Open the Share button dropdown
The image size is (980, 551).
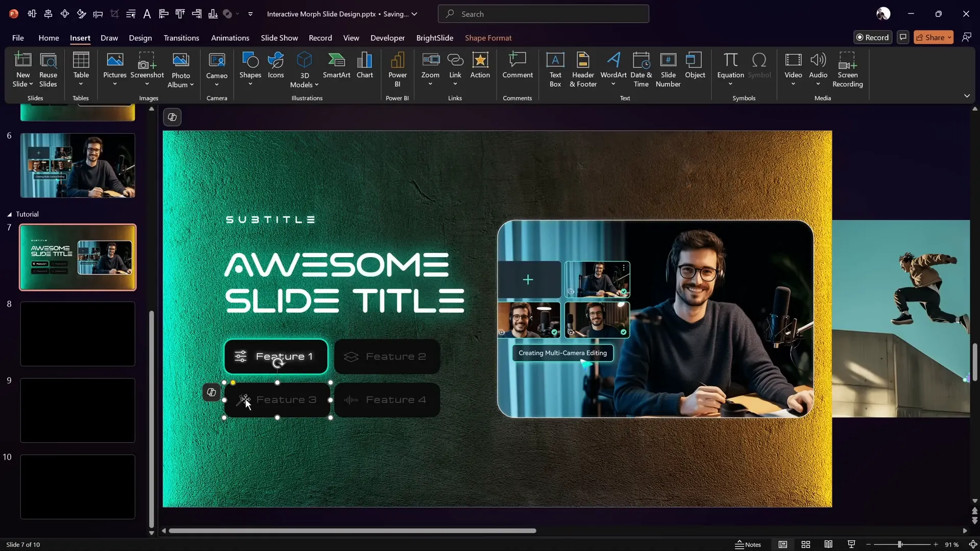tap(949, 37)
